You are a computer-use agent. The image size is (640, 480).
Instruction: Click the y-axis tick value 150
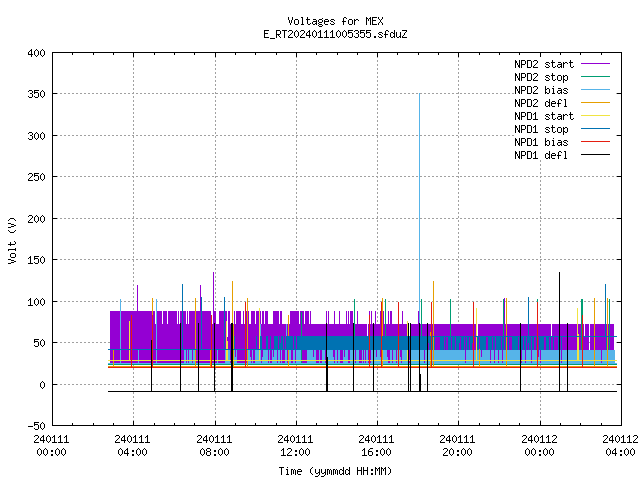point(36,260)
